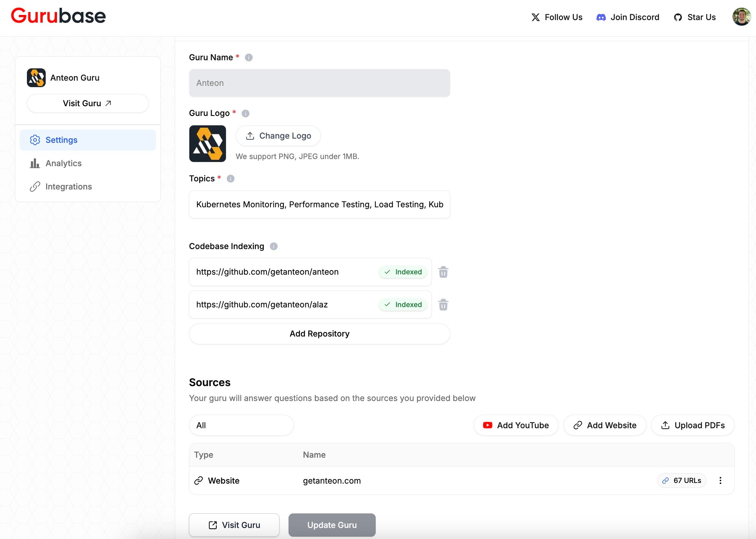
Task: Delete the getanteon/alaz repository
Action: click(x=443, y=304)
